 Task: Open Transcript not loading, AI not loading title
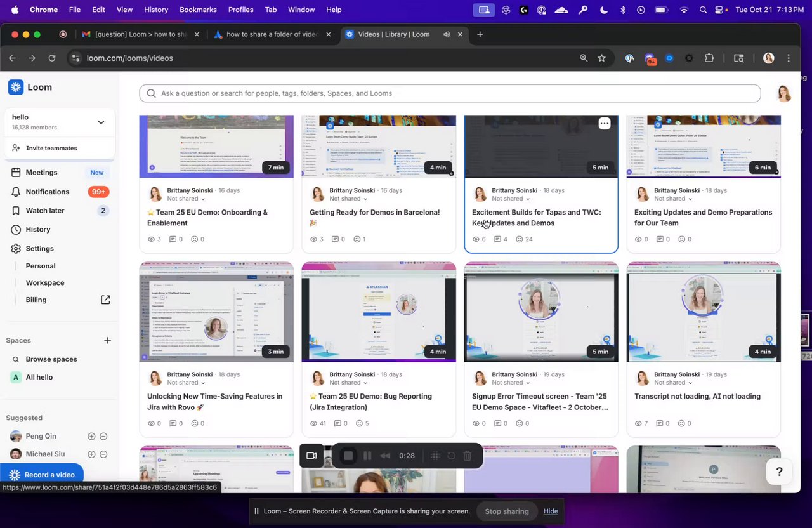[697, 397]
